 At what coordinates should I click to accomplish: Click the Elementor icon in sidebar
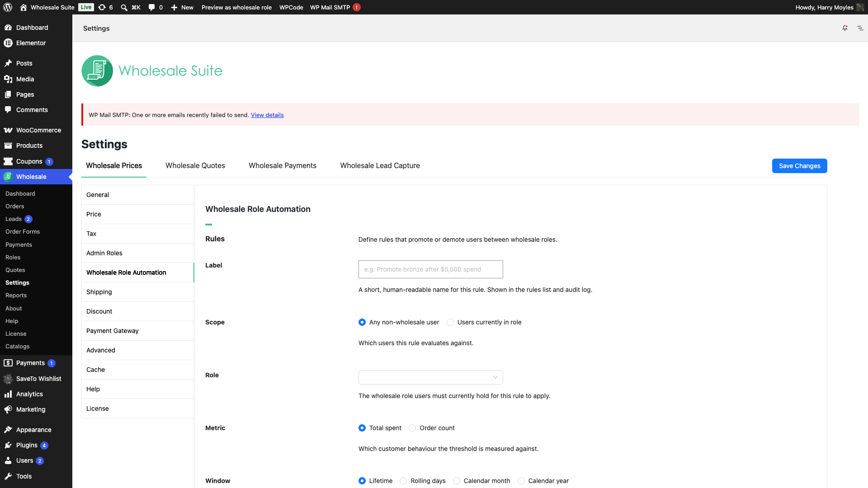[8, 43]
